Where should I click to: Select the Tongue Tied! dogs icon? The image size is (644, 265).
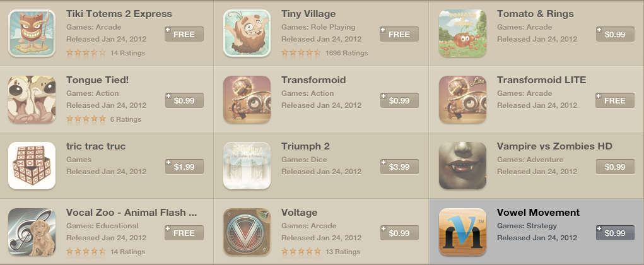point(32,100)
